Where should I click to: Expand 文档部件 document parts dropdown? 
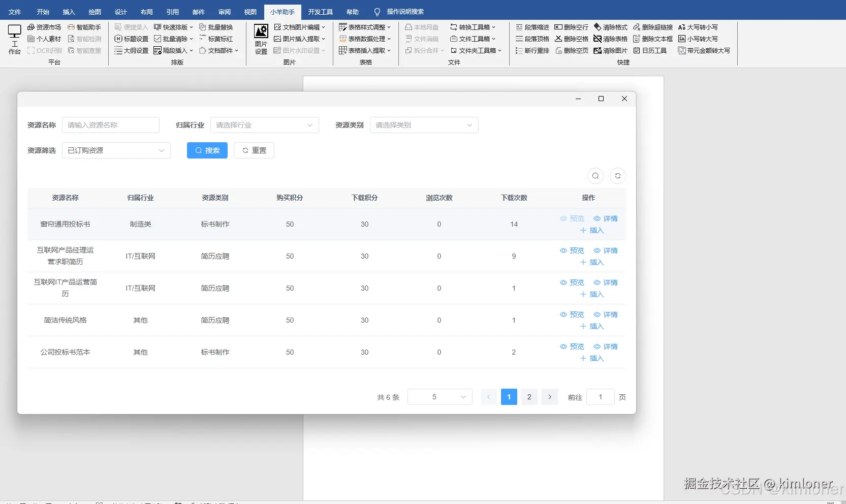tap(219, 50)
